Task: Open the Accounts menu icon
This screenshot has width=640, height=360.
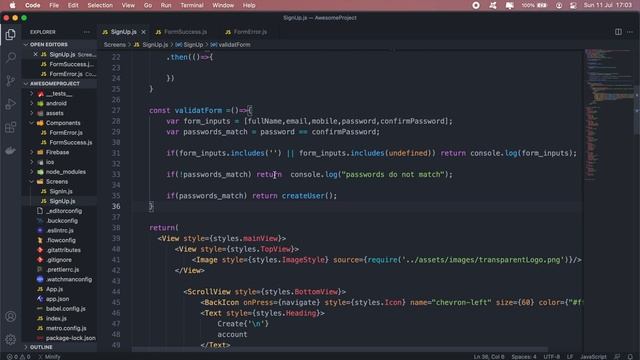Action: (x=11, y=316)
